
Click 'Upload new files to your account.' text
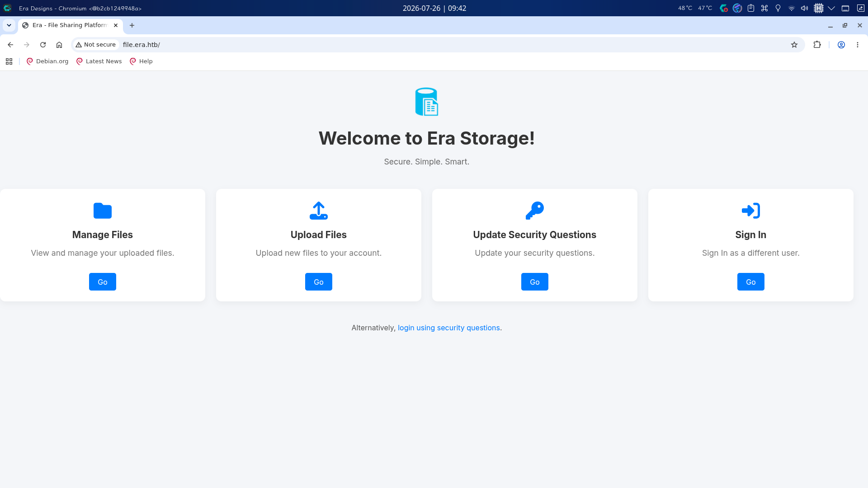pyautogui.click(x=319, y=253)
